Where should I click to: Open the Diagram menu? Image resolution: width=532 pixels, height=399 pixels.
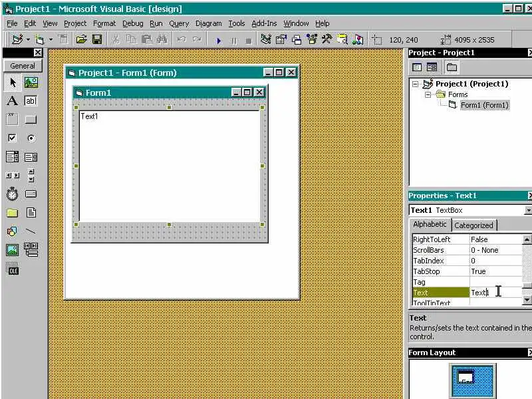pyautogui.click(x=208, y=23)
